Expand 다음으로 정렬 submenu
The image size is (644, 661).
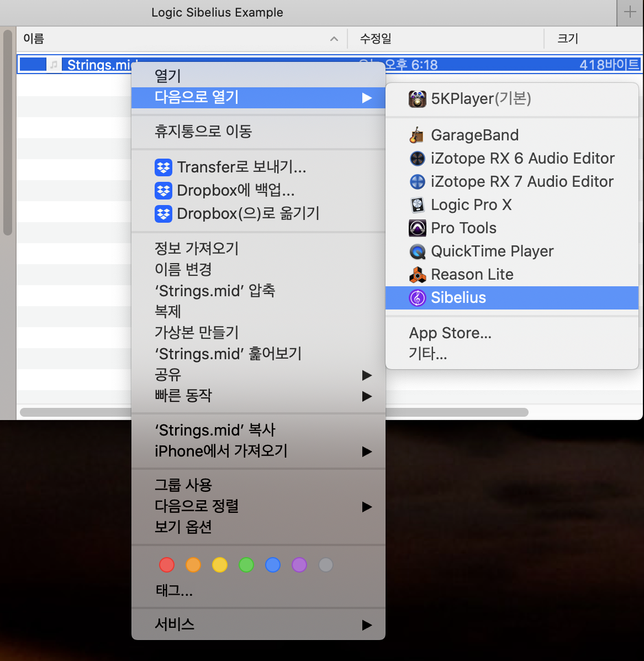[x=258, y=506]
